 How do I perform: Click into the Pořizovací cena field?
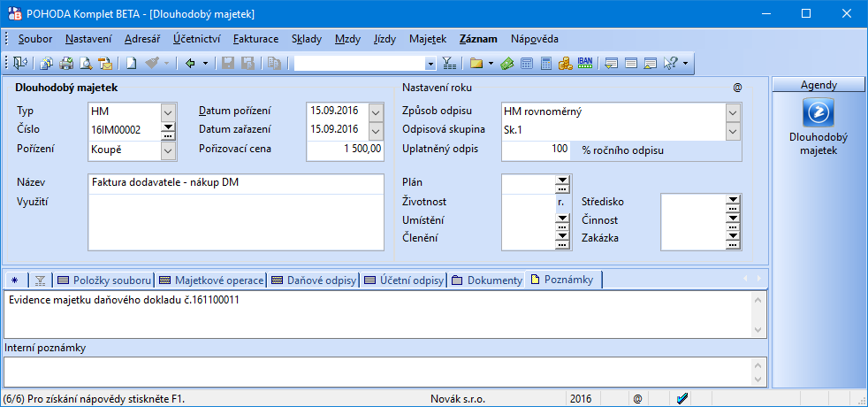point(345,150)
